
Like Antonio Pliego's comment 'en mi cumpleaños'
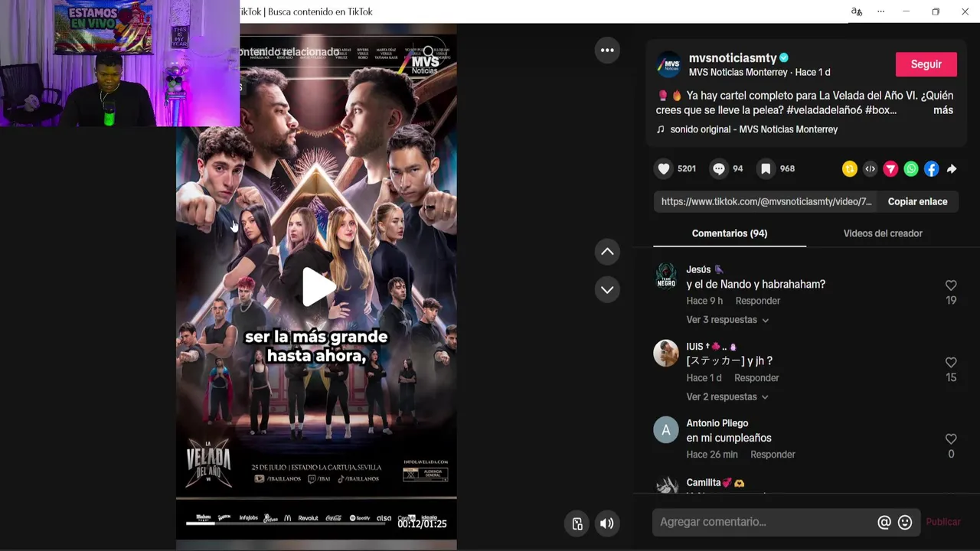click(951, 439)
